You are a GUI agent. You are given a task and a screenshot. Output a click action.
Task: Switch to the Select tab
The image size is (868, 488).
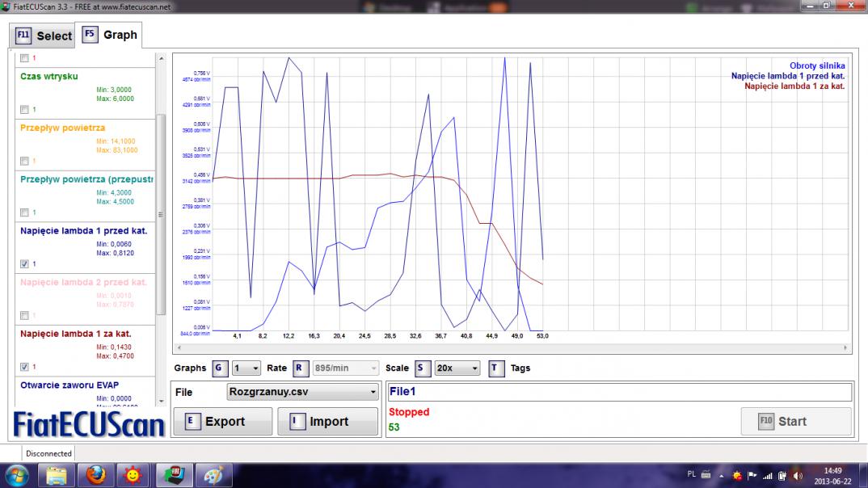pyautogui.click(x=43, y=36)
